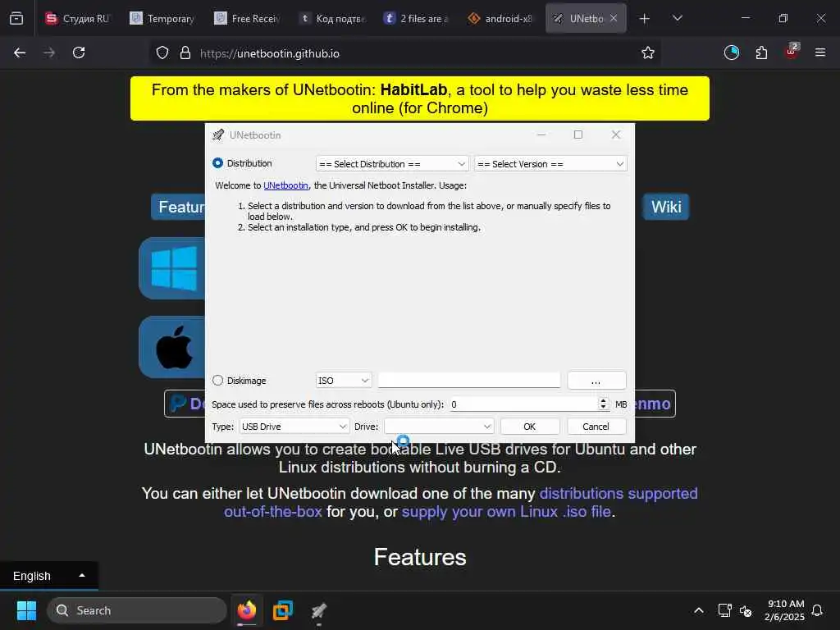Open the Select Distribution dropdown
Image resolution: width=840 pixels, height=630 pixels.
point(392,164)
